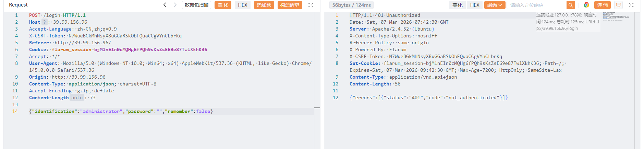The width and height of the screenshot is (644, 149).
Task: Click the response code minimap thumbnail
Action: click(616, 16)
